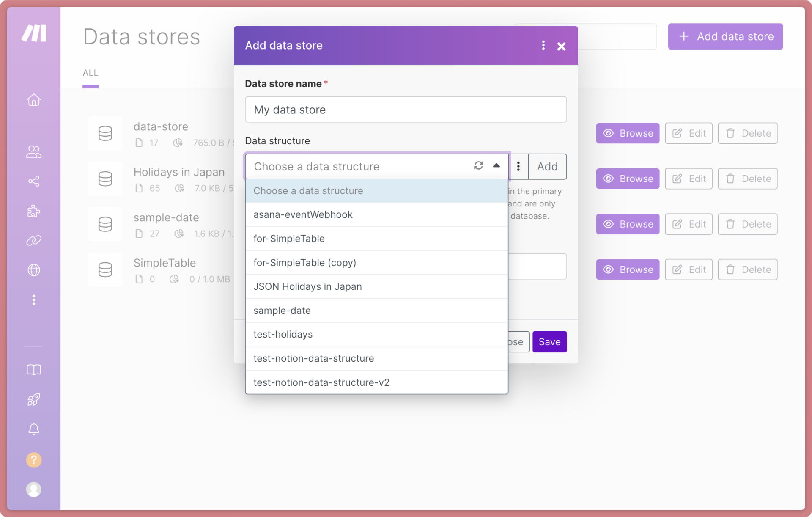Switch to the ALL tab

(91, 73)
